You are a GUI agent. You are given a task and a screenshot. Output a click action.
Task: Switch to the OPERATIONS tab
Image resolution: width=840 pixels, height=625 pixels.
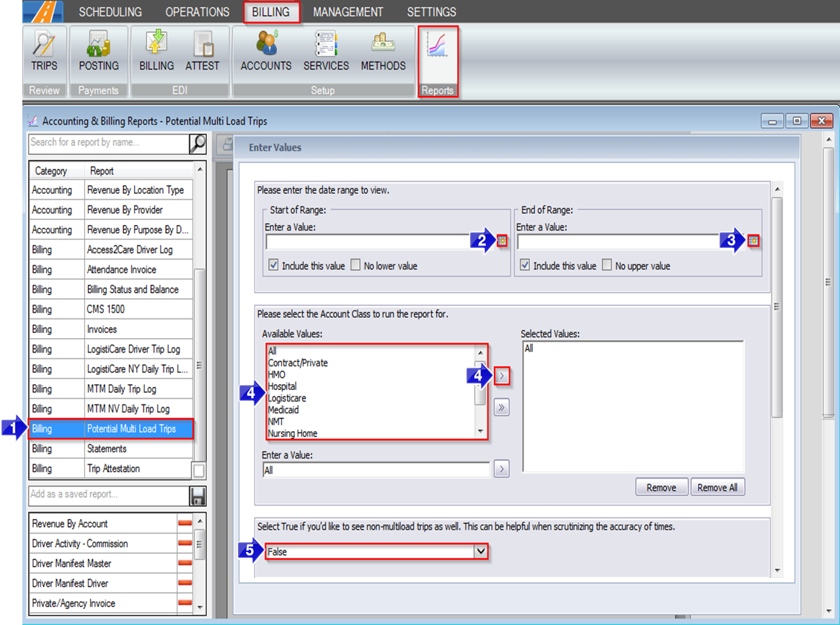click(197, 12)
